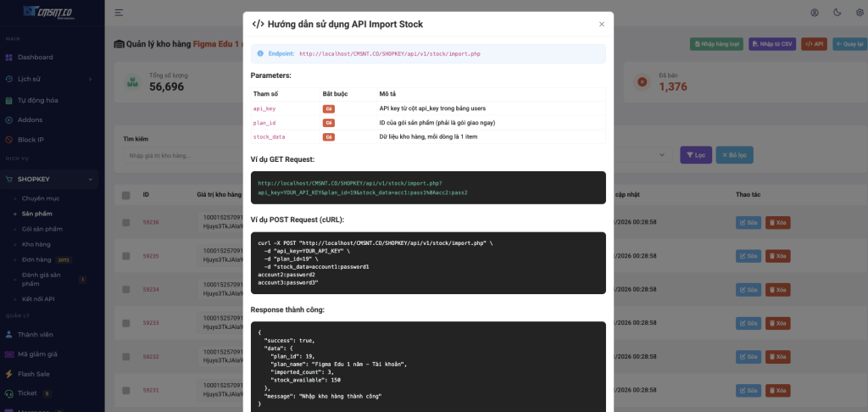The width and height of the screenshot is (868, 412).
Task: Click Xóa button for row 59235
Action: pyautogui.click(x=777, y=256)
